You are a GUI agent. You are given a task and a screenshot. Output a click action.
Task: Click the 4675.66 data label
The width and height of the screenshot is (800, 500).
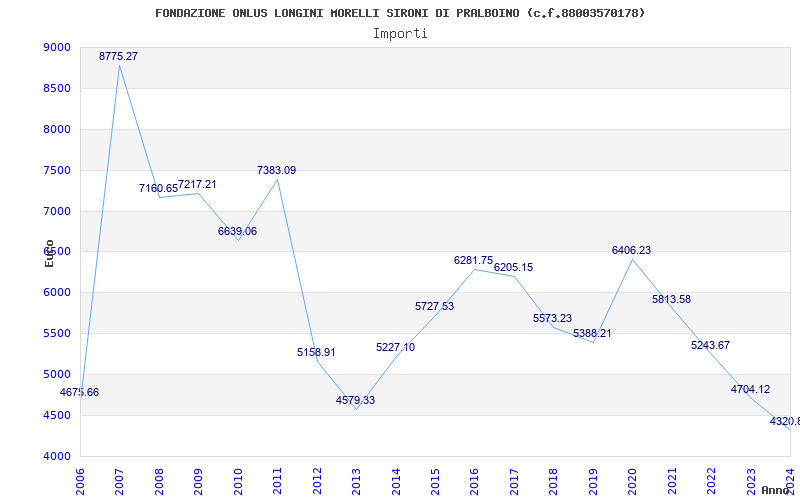(79, 392)
